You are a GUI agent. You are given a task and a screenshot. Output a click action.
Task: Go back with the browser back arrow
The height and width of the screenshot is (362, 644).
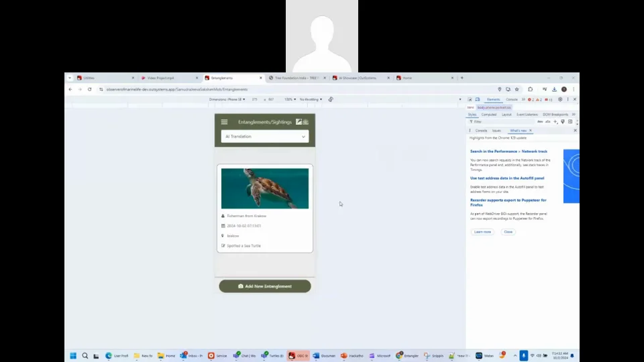70,89
